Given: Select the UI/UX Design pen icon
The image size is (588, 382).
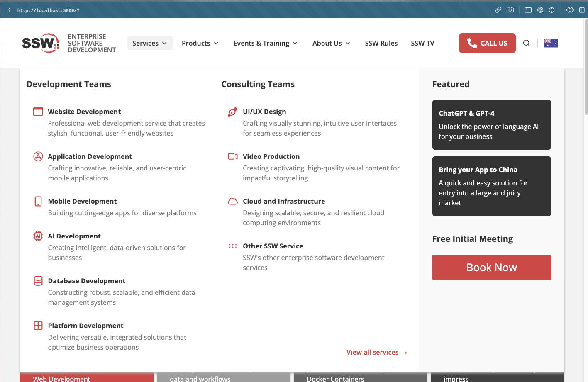Looking at the screenshot, I should (232, 111).
